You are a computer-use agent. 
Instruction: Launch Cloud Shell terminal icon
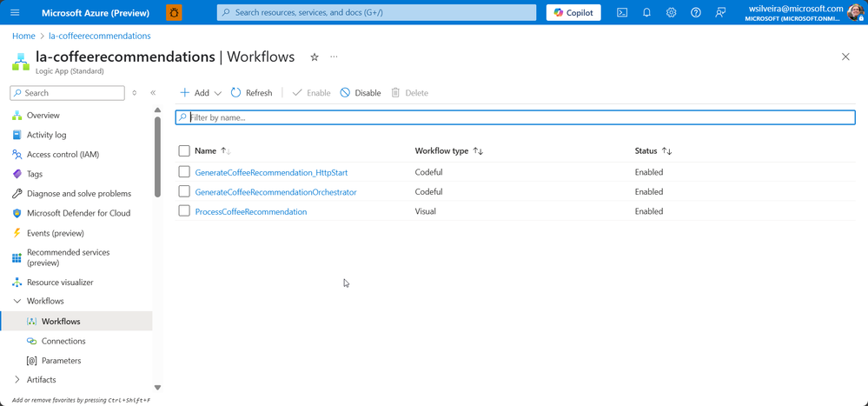pyautogui.click(x=622, y=13)
